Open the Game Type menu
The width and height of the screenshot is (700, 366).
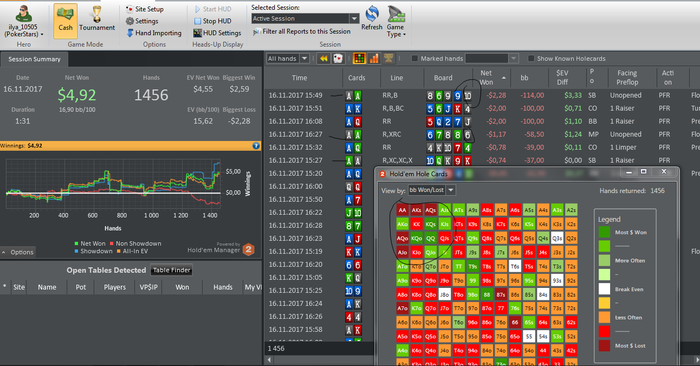396,21
